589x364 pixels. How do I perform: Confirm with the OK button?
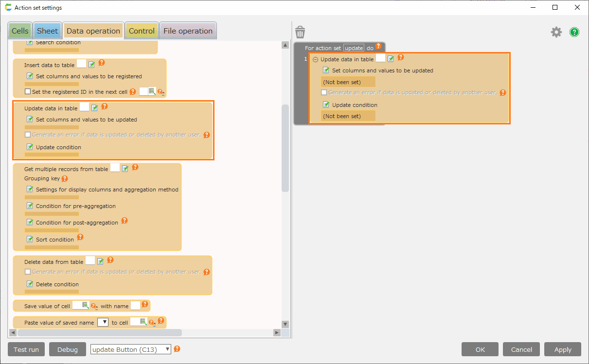480,349
